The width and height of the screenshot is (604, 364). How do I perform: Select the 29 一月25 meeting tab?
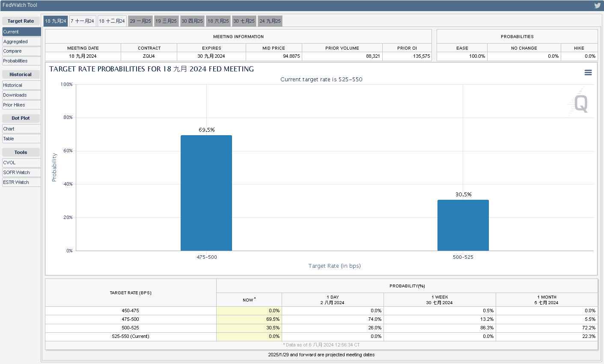coord(140,21)
